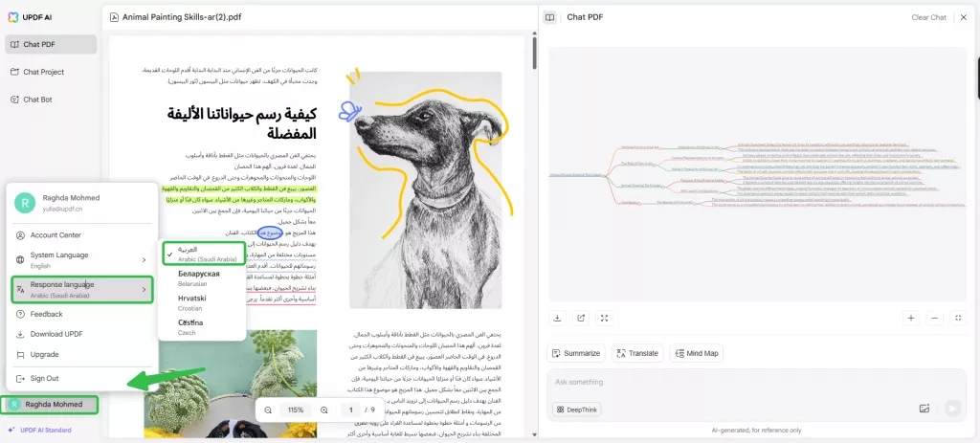Fit the mind map to view
This screenshot has height=443, width=980.
pos(957,318)
